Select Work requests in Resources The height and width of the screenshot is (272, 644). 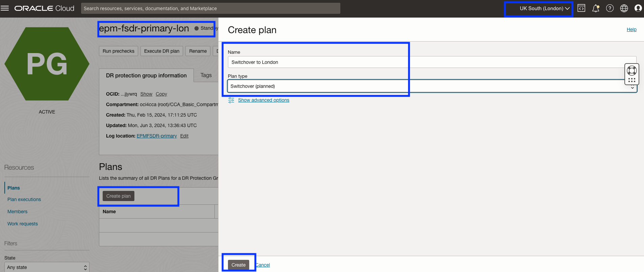point(23,224)
